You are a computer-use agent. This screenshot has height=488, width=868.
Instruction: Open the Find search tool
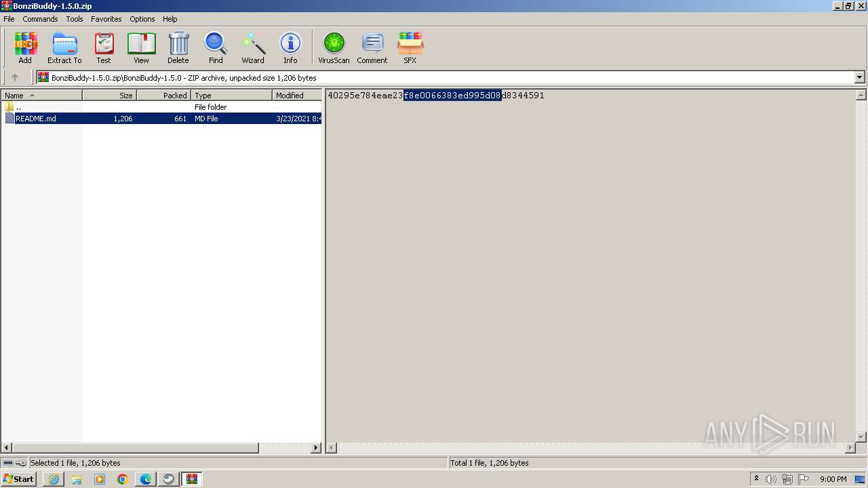216,47
